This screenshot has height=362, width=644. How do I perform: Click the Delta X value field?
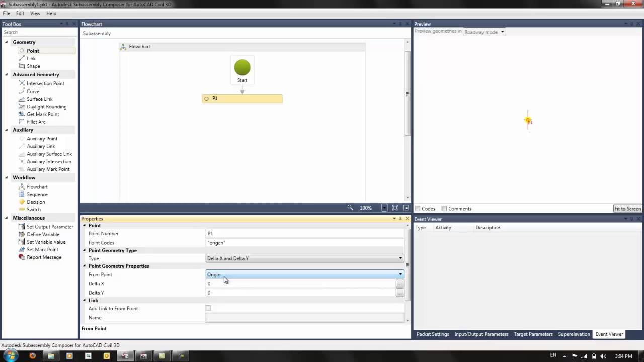point(300,284)
